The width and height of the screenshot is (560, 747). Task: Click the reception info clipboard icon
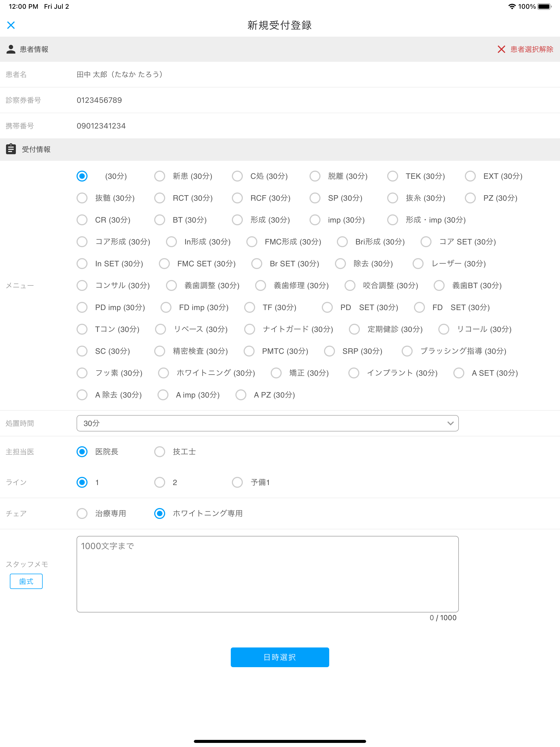point(11,149)
